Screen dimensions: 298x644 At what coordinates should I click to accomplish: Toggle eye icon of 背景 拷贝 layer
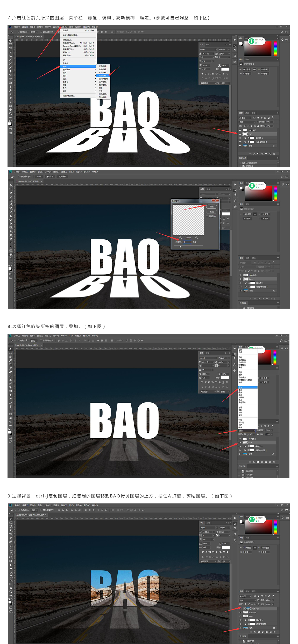pyautogui.click(x=240, y=608)
